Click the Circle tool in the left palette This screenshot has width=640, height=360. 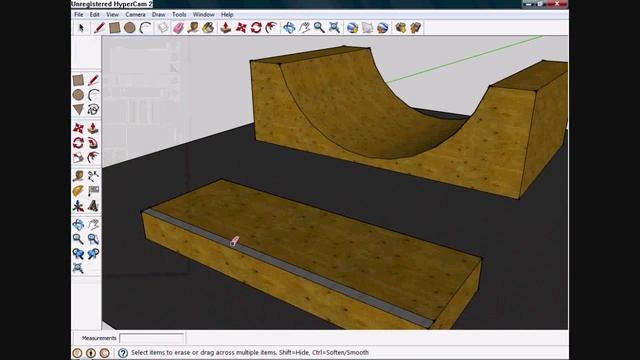(x=78, y=95)
